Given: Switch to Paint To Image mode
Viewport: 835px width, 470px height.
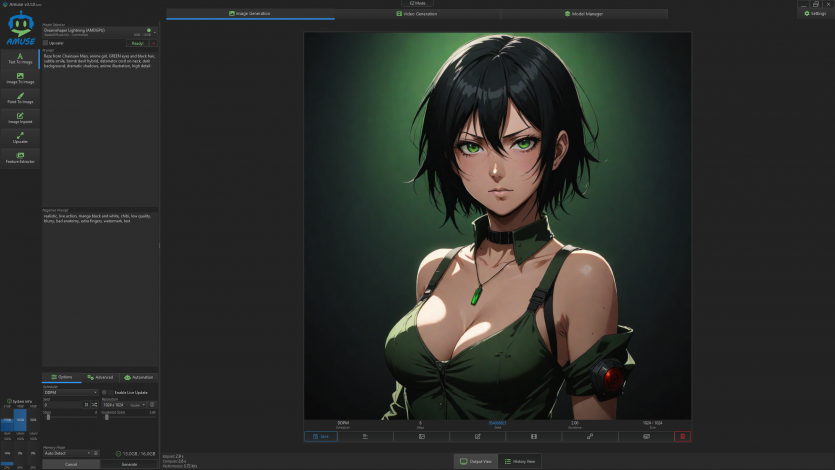Looking at the screenshot, I should (x=20, y=98).
